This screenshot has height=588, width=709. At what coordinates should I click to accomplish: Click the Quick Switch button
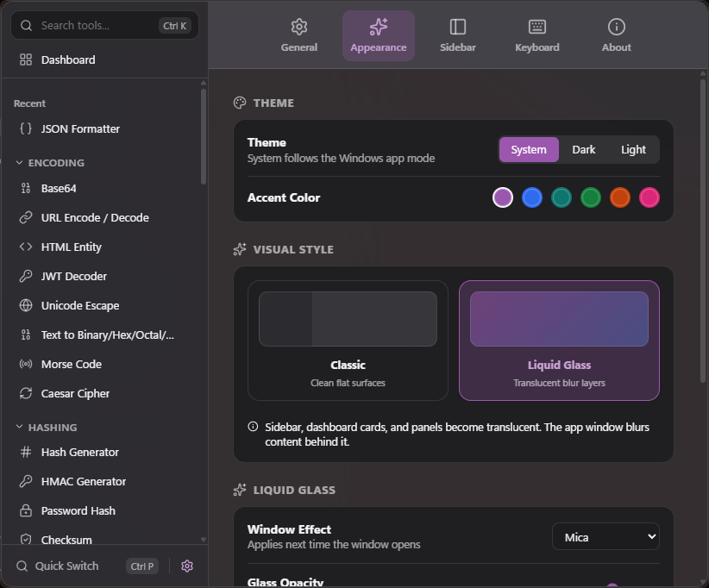(87, 566)
